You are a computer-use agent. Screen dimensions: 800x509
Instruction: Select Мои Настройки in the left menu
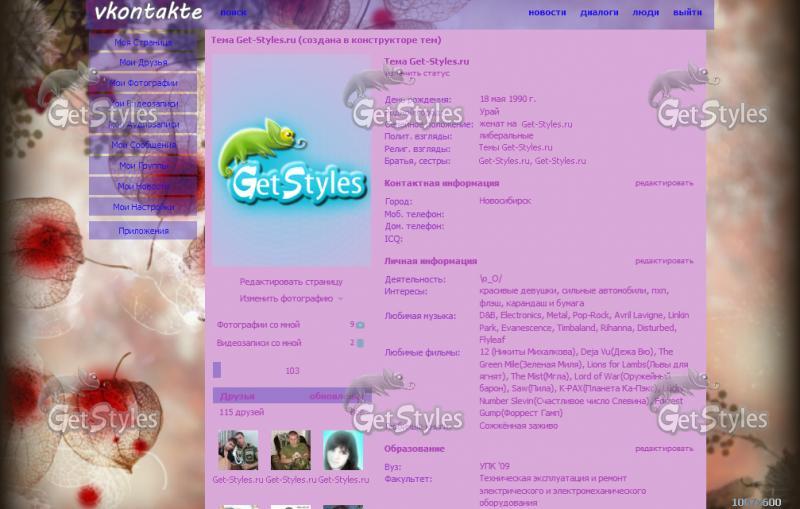pos(142,207)
